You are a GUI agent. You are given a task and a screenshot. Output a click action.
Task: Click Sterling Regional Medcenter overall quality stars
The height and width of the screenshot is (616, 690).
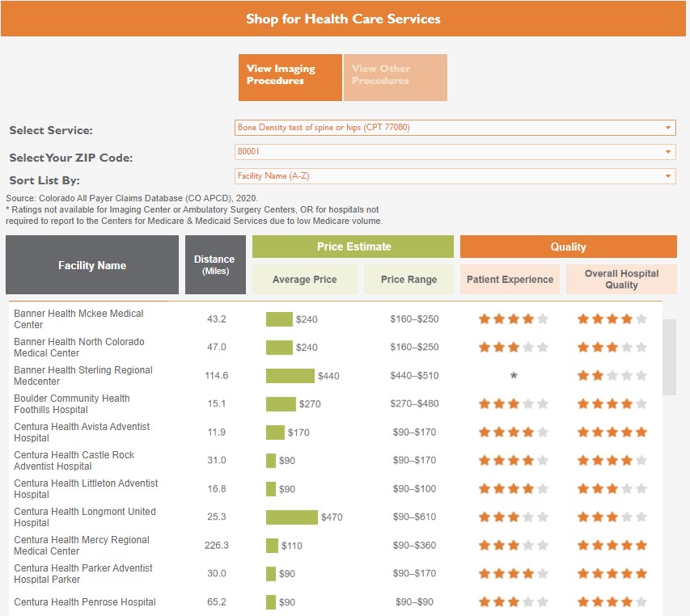[612, 375]
